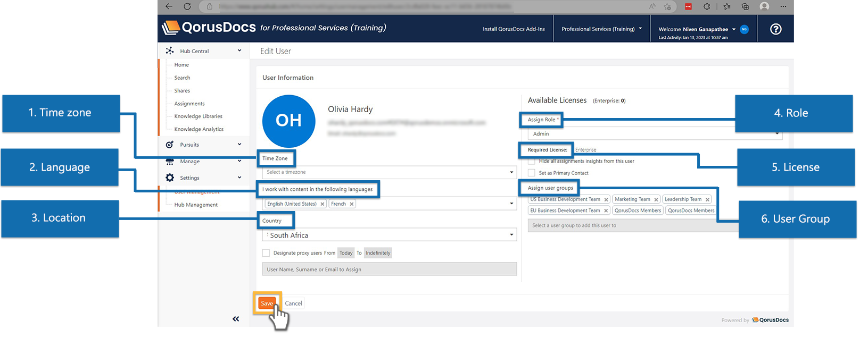Open Search in the sidebar
868x345 pixels.
[x=182, y=78]
